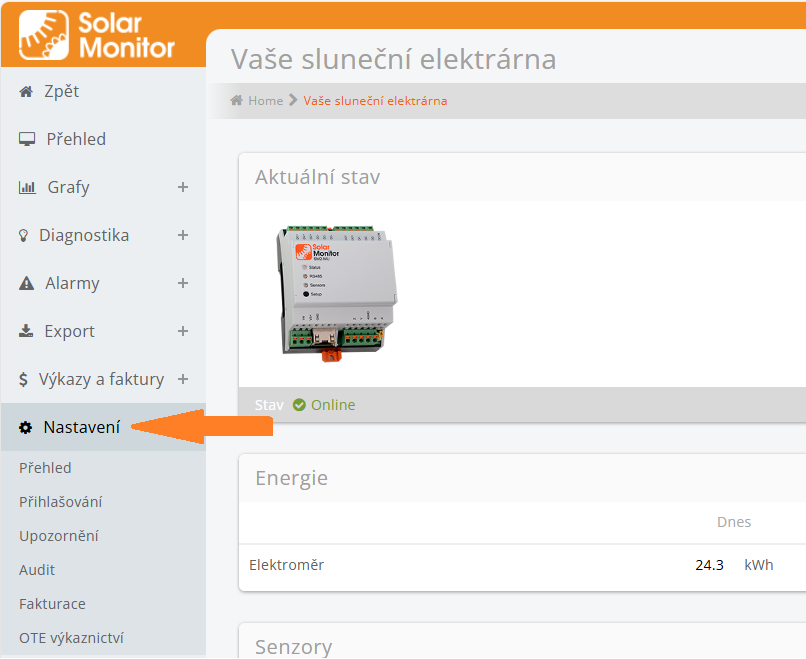The width and height of the screenshot is (806, 659).
Task: Click the lightbulb icon for Diagnostika
Action: [x=24, y=236]
